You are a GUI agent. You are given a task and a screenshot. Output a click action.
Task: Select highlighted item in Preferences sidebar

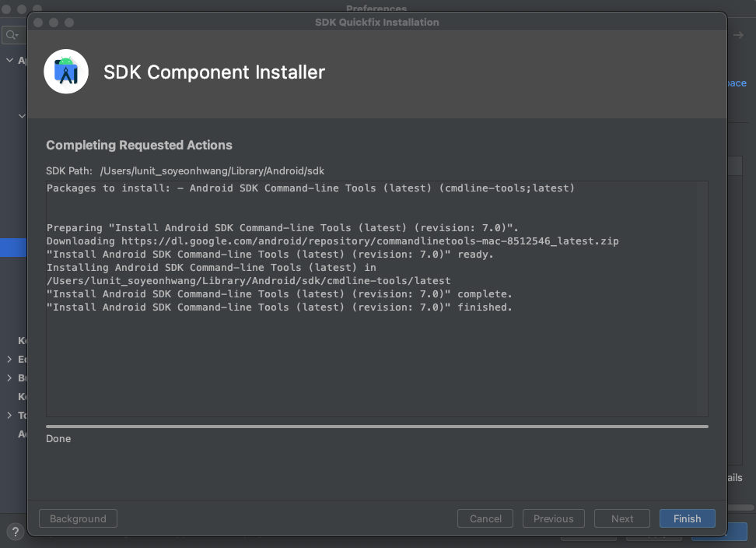(x=13, y=247)
